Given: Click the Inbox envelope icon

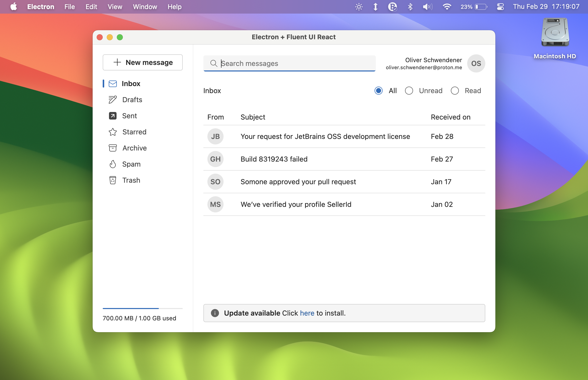Looking at the screenshot, I should 113,84.
